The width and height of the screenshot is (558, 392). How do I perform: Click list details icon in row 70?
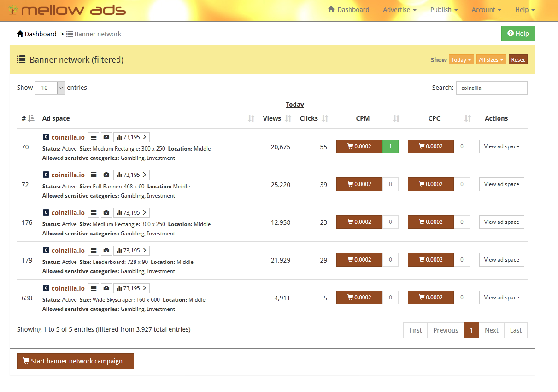(94, 137)
